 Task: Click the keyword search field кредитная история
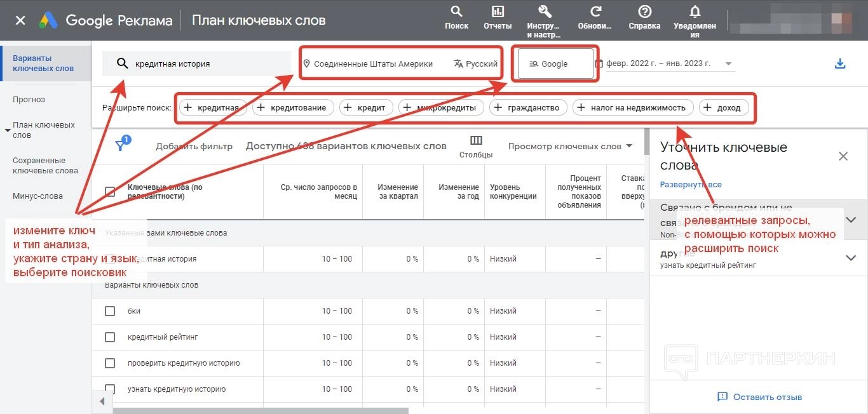pyautogui.click(x=196, y=63)
